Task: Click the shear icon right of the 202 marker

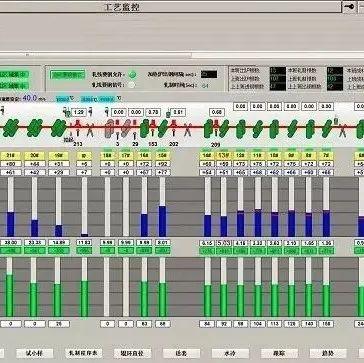Action: pyautogui.click(x=188, y=130)
